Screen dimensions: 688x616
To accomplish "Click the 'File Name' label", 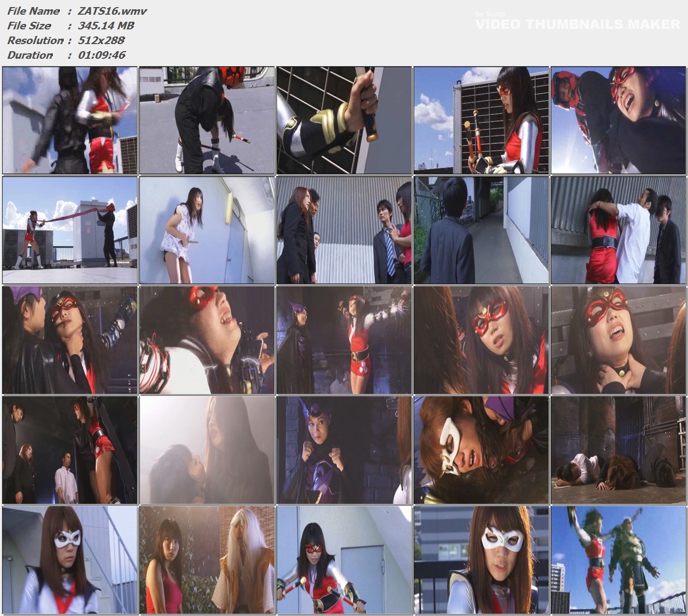I will 34,11.
